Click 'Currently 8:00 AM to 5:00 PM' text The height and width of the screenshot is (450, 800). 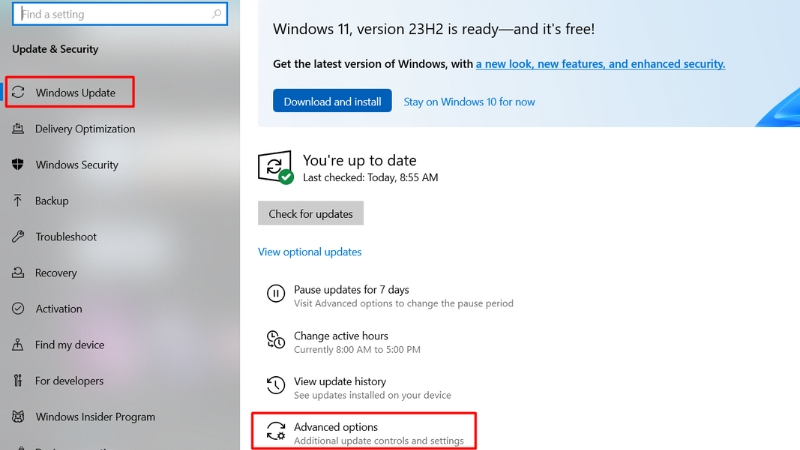357,349
